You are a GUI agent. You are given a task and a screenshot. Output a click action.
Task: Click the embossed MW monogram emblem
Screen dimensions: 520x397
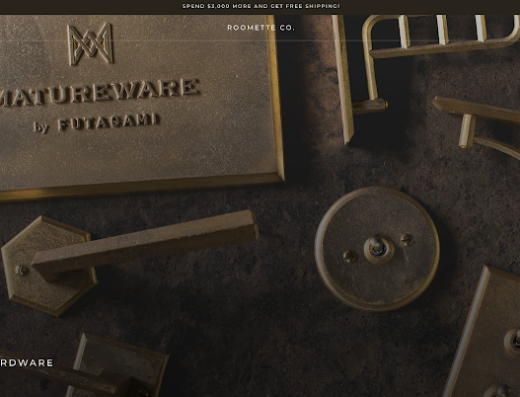tap(90, 44)
